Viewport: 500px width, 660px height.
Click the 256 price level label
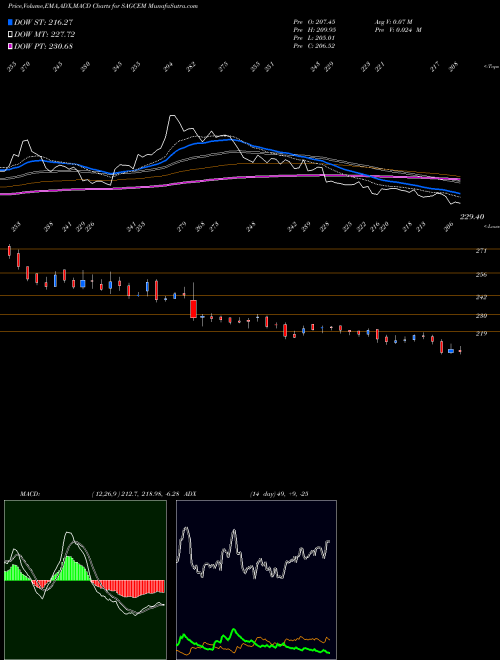pos(481,274)
